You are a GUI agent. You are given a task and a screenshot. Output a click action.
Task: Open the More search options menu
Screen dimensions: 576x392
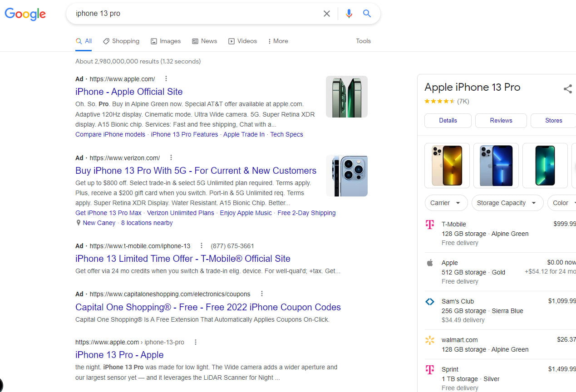[278, 41]
